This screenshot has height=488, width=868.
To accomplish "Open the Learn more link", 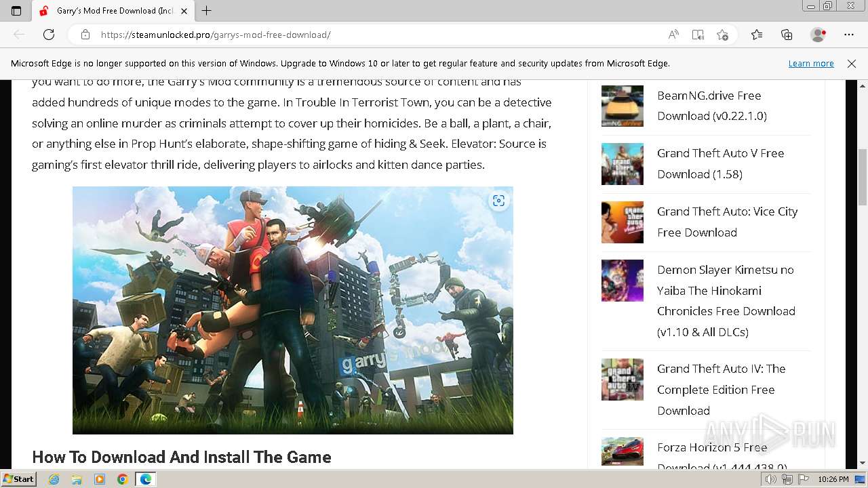I will [x=811, y=63].
